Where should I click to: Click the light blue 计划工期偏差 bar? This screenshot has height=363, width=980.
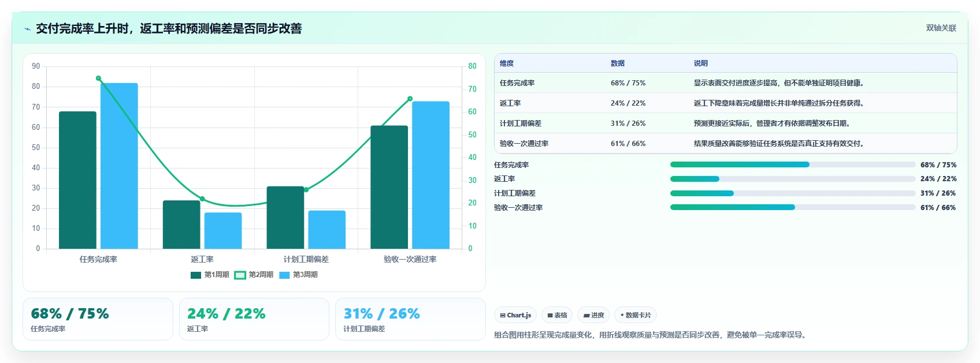[x=327, y=230]
